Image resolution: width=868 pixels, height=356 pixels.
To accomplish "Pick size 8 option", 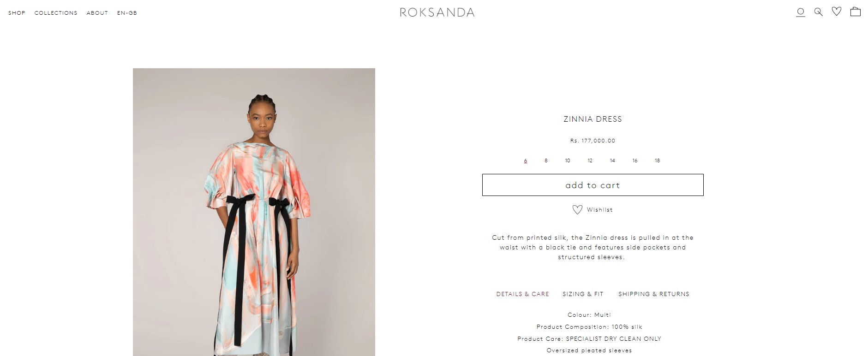I will tap(546, 160).
